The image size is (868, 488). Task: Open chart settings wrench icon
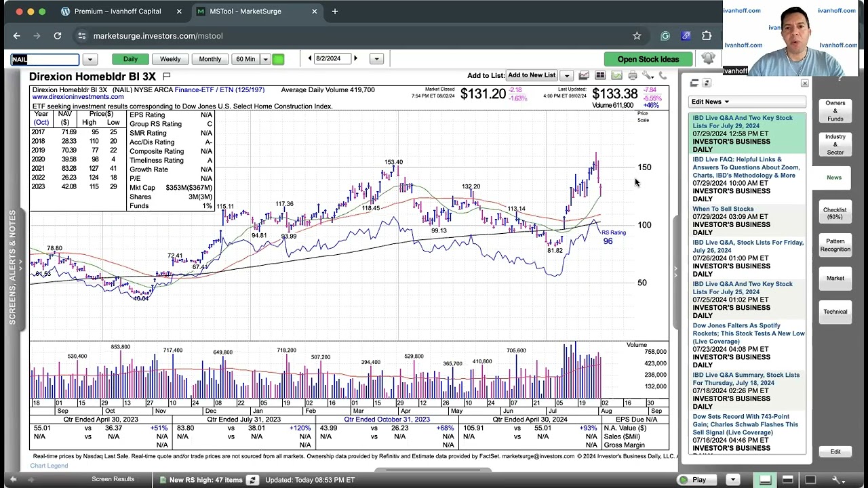(648, 75)
